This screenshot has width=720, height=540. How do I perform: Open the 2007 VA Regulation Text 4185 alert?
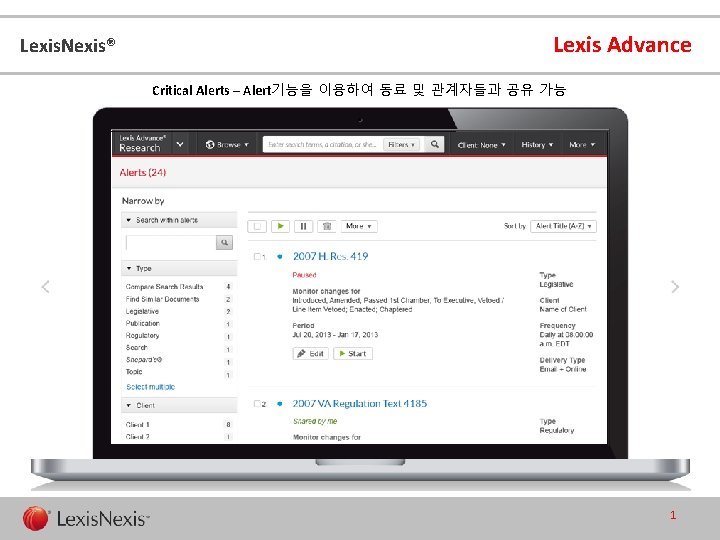point(360,404)
